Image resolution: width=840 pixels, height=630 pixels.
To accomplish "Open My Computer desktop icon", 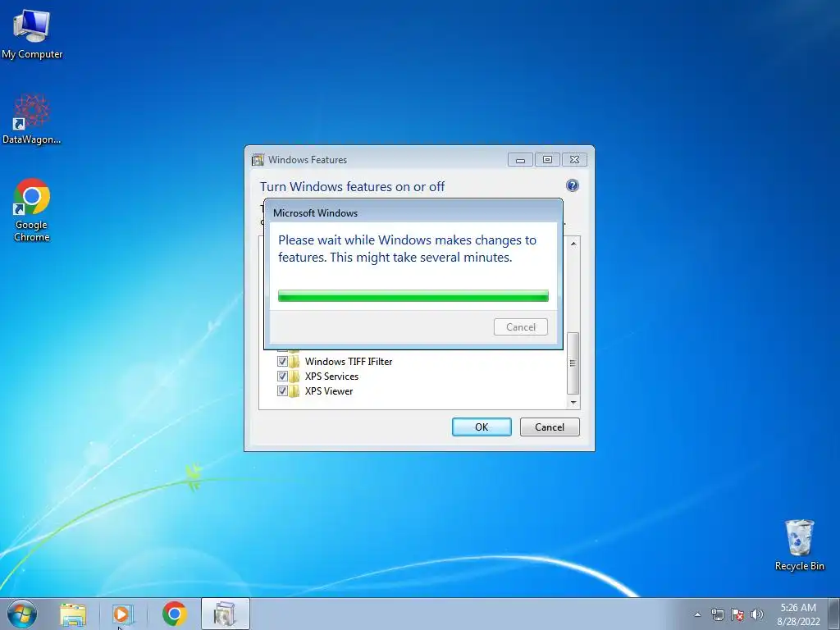I will (x=32, y=34).
